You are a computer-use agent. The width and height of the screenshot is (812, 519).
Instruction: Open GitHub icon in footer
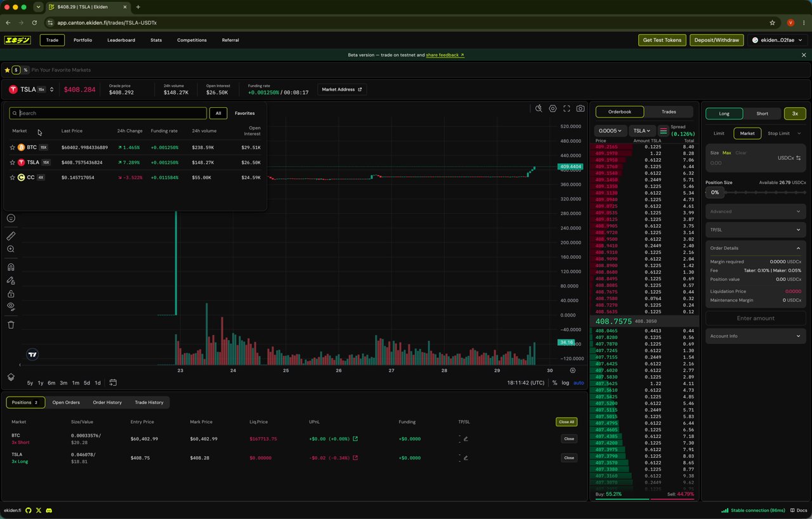pos(29,510)
